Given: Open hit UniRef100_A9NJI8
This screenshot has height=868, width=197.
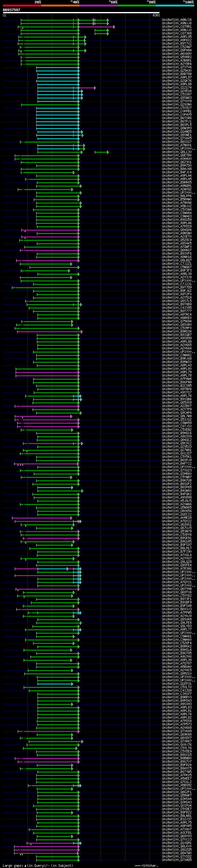Looking at the screenshot, I should click(177, 20).
